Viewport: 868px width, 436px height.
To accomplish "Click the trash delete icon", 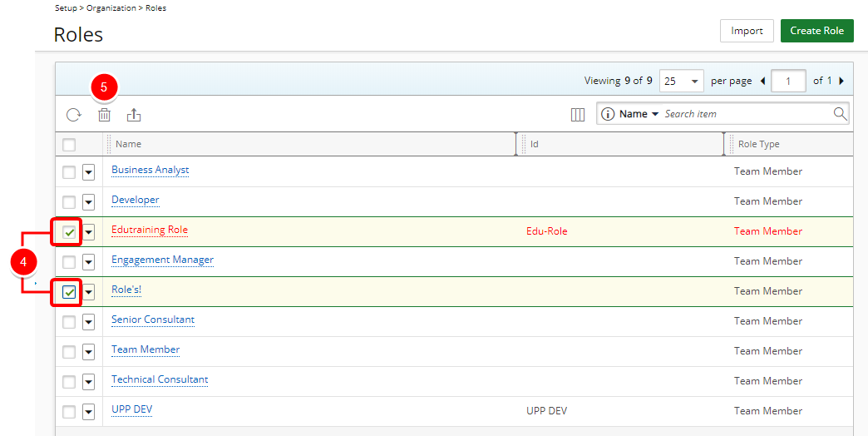I will (x=104, y=115).
